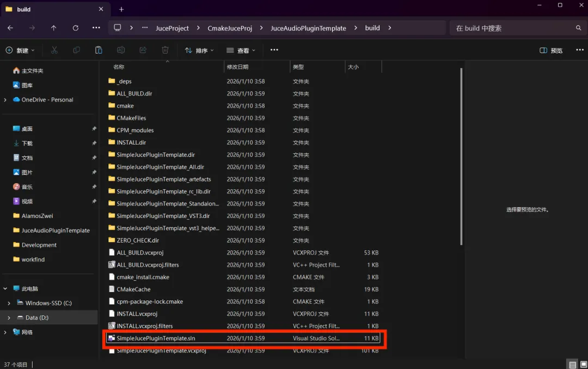This screenshot has height=369, width=588.
Task: Open Home (主文件夹) in sidebar
Action: point(28,70)
